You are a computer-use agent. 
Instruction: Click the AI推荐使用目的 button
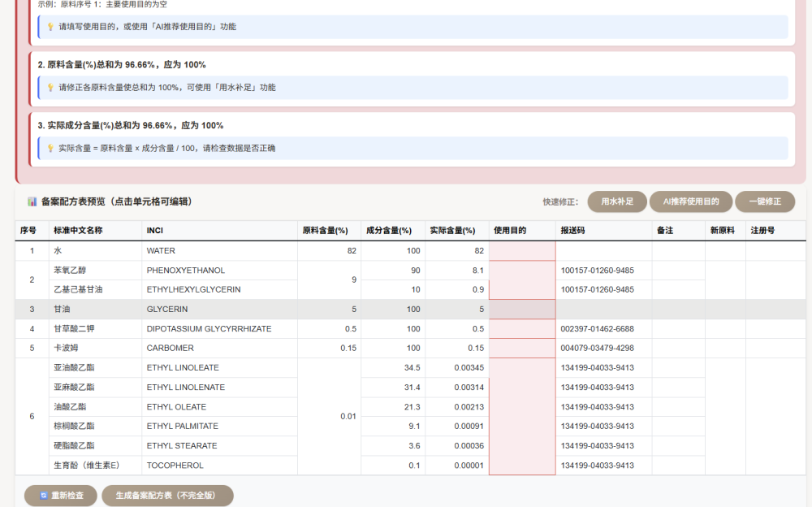click(x=691, y=201)
